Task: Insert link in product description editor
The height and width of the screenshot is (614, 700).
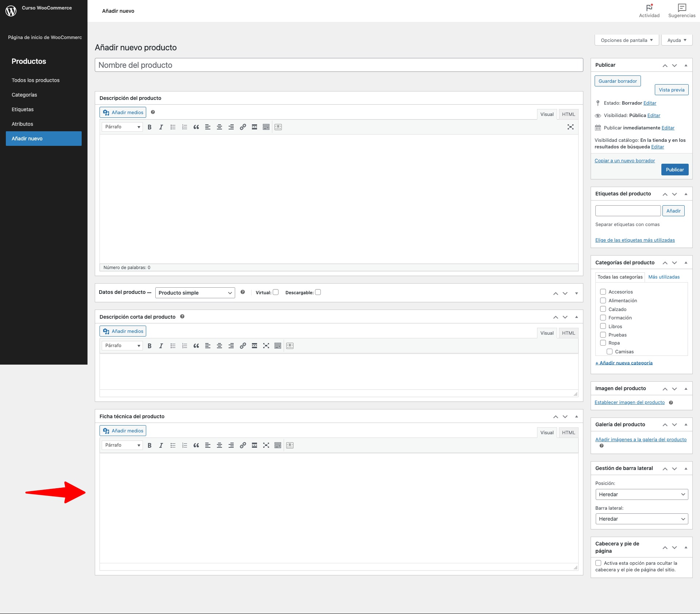Action: (243, 127)
